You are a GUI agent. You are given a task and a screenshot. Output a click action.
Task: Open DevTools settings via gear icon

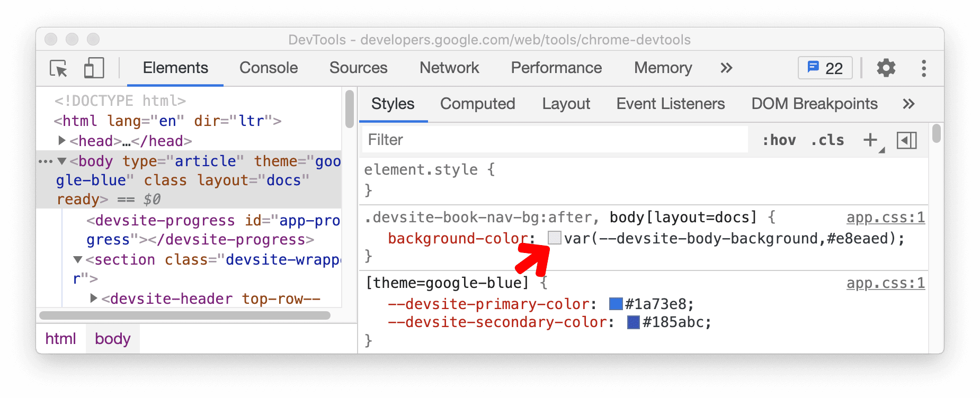coord(886,68)
